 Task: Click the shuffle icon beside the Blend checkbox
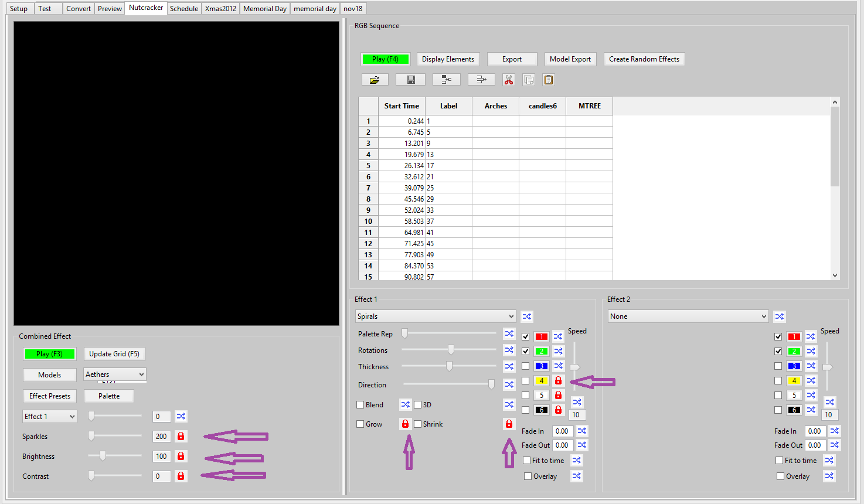406,404
